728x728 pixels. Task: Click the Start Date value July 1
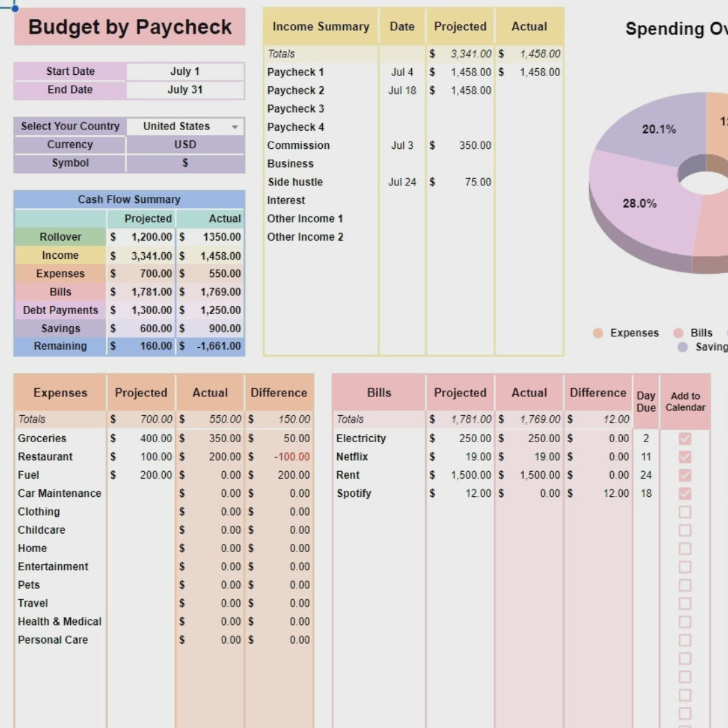(x=185, y=71)
